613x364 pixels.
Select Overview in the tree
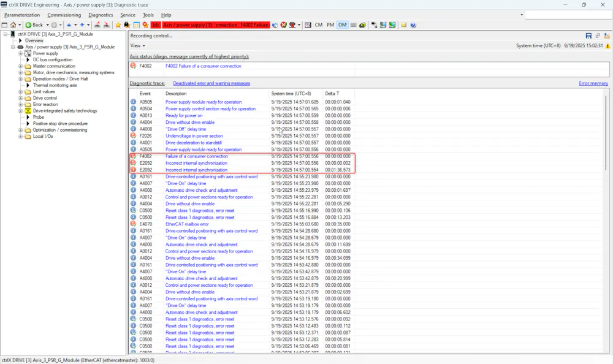point(34,40)
